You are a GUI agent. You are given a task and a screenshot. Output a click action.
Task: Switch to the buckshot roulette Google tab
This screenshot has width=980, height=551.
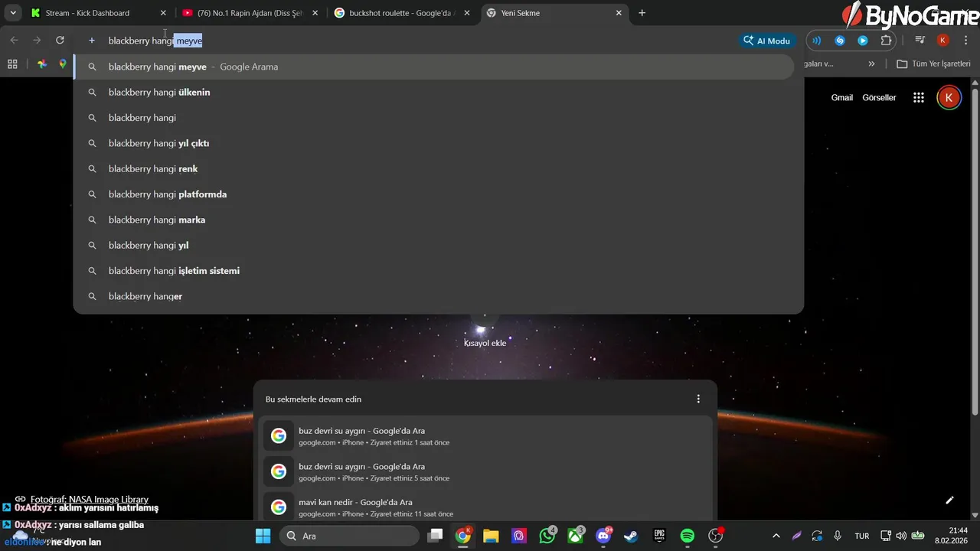click(403, 13)
